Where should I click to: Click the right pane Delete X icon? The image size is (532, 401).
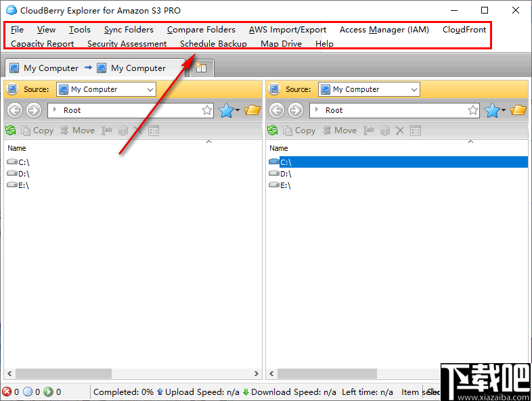(400, 131)
